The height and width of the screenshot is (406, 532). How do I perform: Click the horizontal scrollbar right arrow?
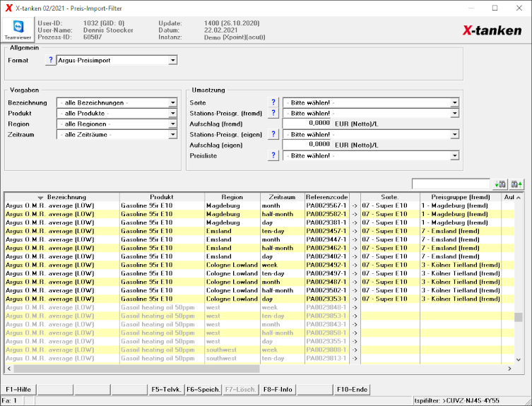coord(509,369)
